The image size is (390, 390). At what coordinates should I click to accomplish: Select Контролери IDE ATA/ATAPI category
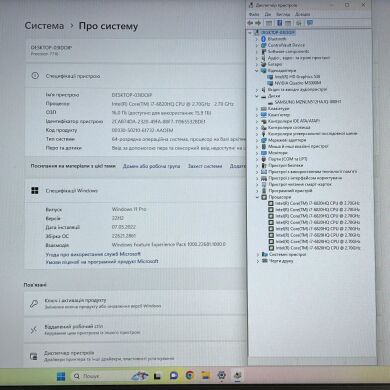pos(294,121)
